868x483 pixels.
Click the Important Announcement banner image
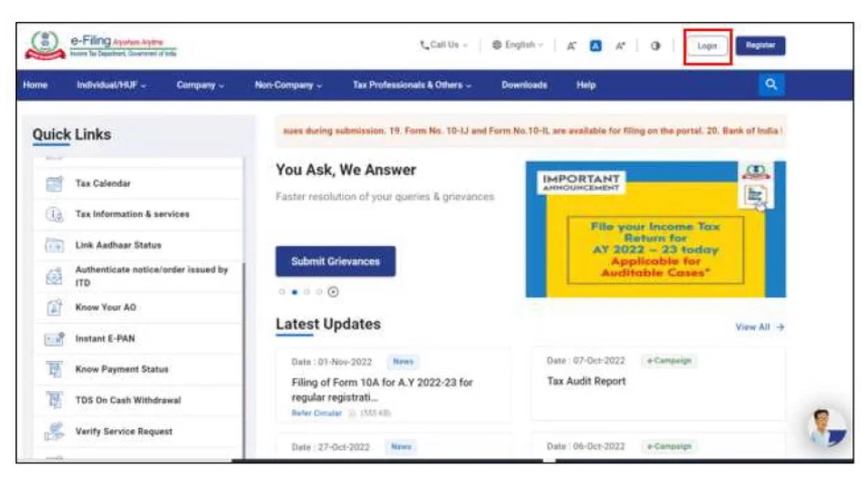coord(656,229)
